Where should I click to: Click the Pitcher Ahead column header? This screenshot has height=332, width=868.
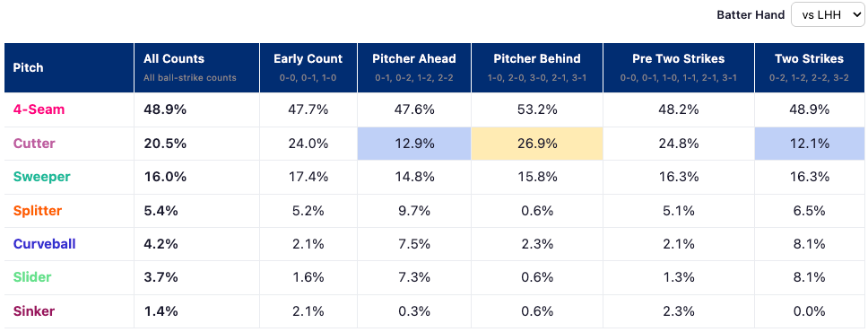[414, 67]
